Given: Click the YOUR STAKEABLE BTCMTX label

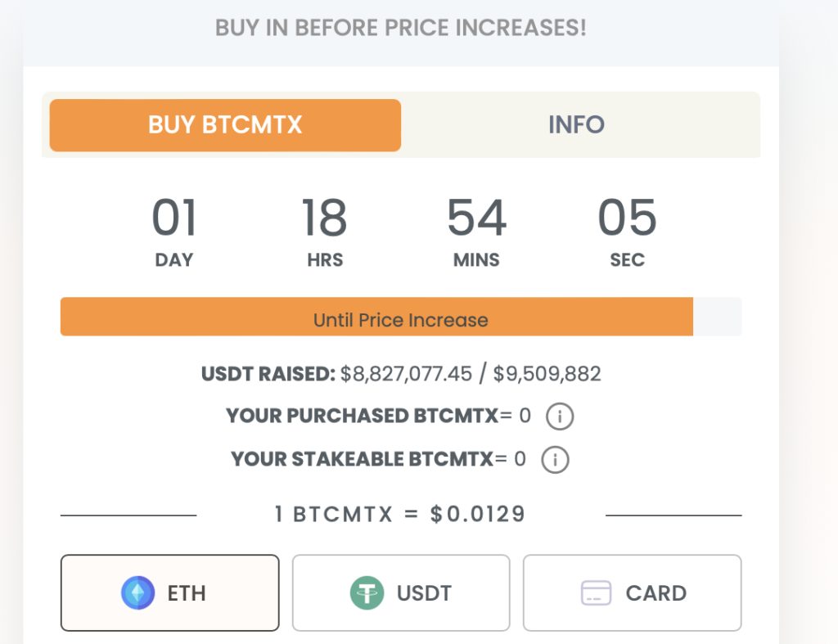Looking at the screenshot, I should (362, 460).
